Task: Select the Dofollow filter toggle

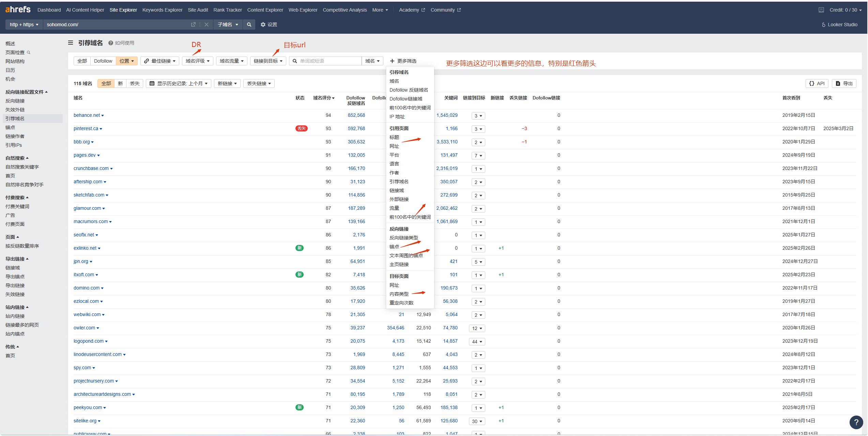Action: 103,61
